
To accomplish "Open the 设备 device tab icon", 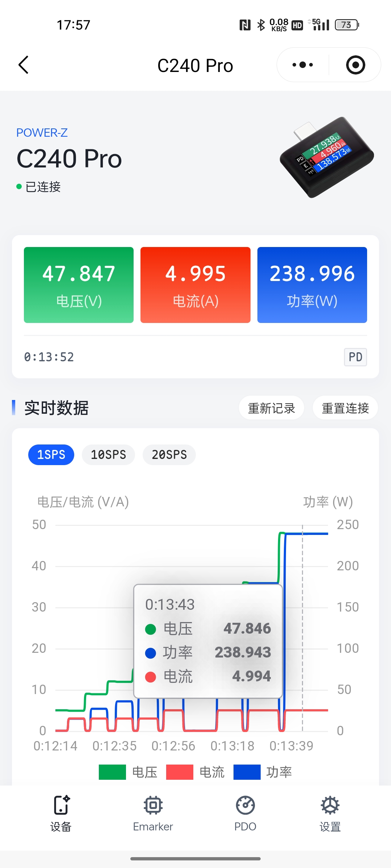I will [61, 805].
